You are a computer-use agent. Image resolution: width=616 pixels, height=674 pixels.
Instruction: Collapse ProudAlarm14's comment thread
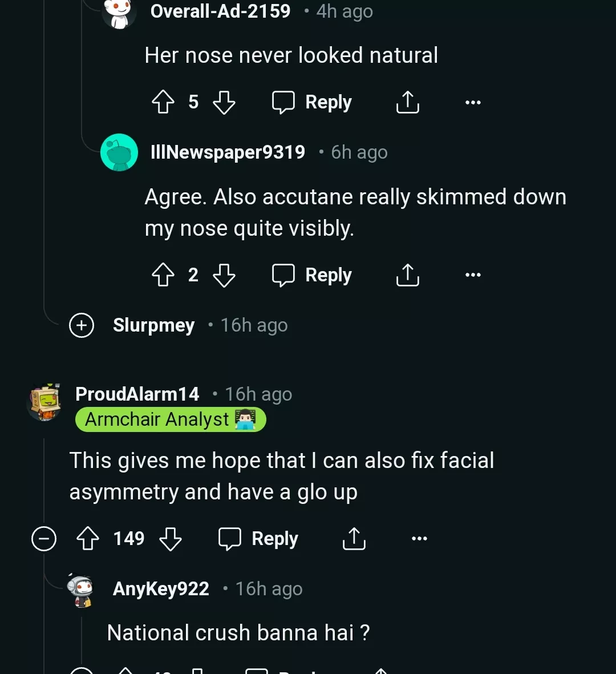44,539
